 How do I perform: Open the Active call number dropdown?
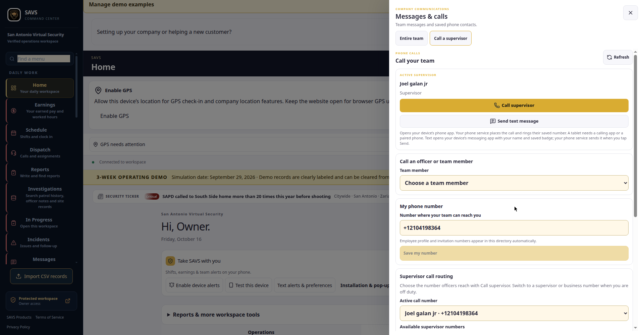[514, 313]
